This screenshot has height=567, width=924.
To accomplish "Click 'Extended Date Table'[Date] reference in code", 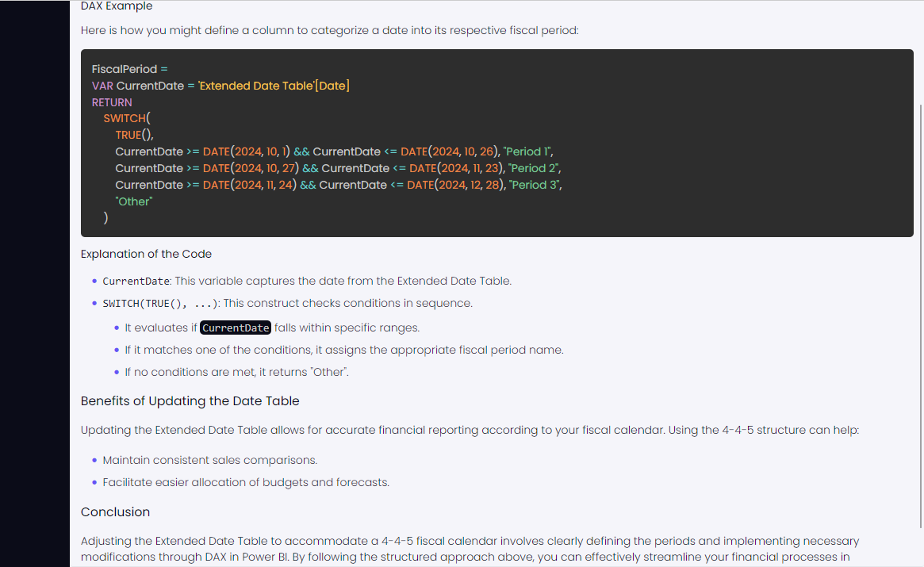I will point(274,86).
